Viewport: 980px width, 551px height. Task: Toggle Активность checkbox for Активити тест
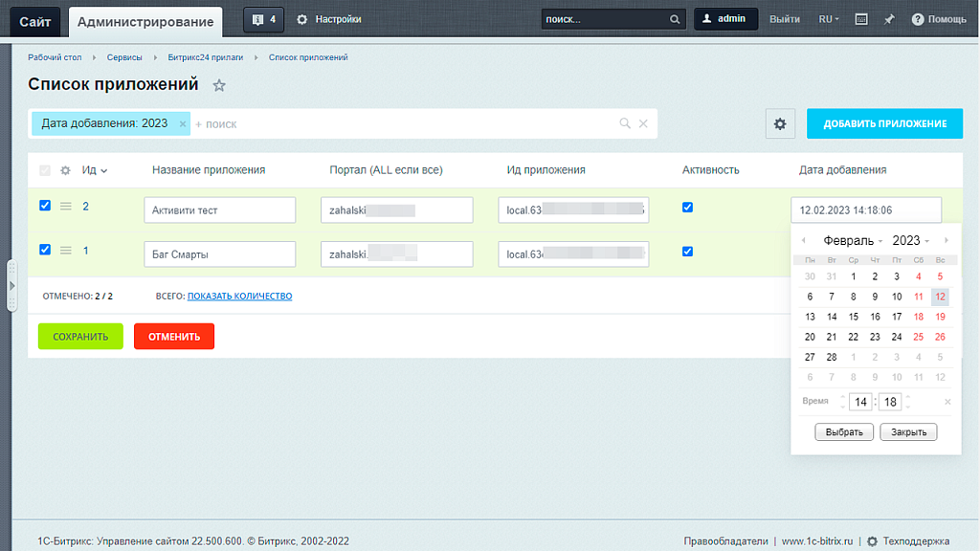pyautogui.click(x=687, y=207)
